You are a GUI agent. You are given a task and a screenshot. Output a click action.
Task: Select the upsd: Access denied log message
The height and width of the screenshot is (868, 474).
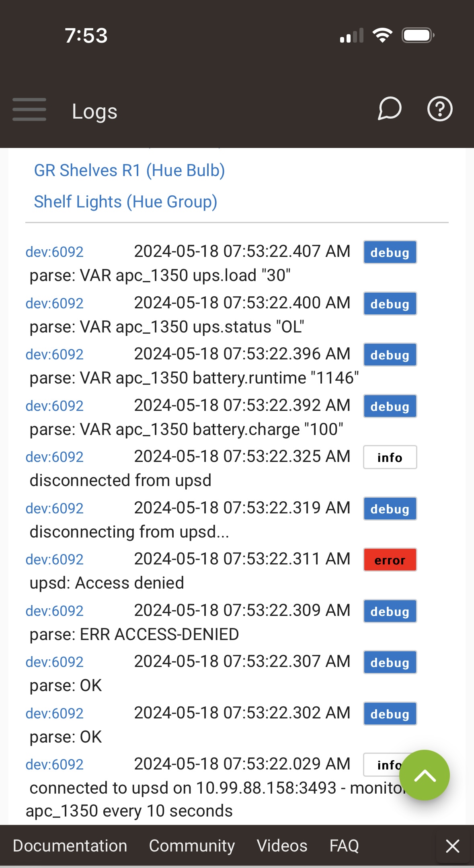[x=107, y=583]
